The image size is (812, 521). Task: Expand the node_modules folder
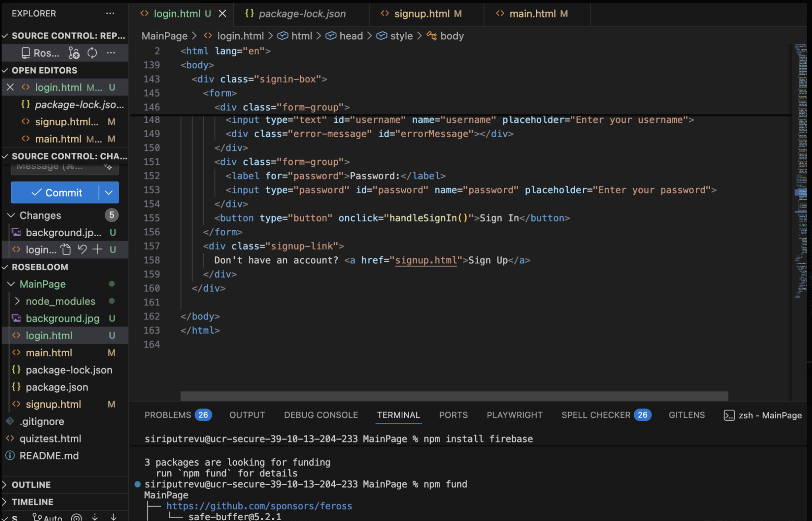pyautogui.click(x=17, y=301)
